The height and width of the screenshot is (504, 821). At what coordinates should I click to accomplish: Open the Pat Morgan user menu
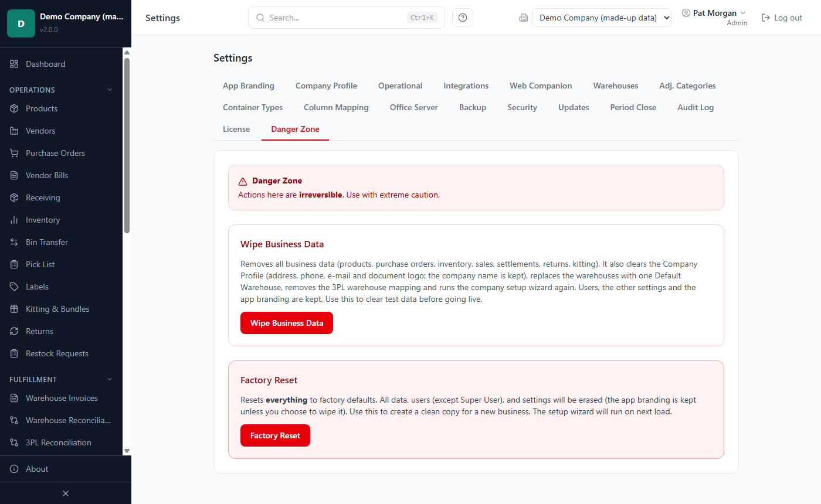tap(714, 17)
